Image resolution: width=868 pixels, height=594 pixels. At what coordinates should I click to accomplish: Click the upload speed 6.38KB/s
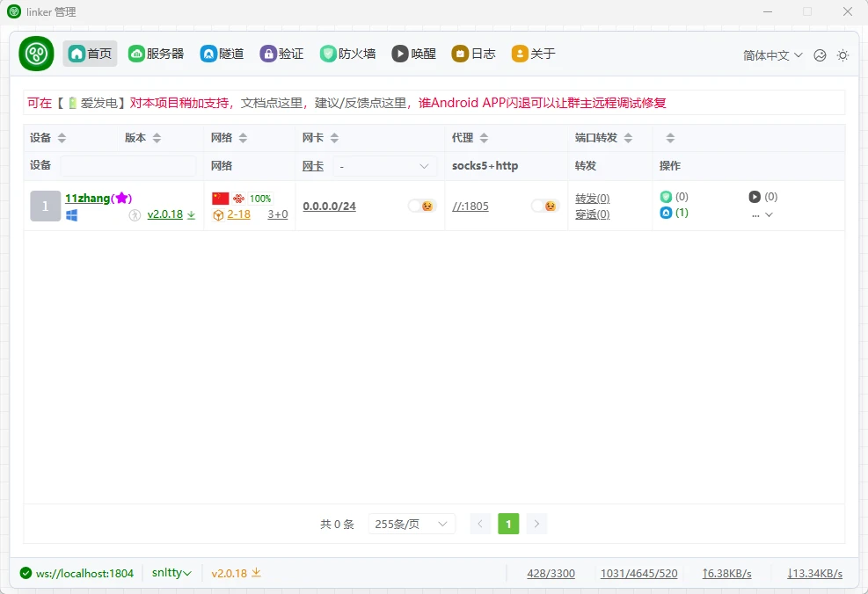(x=726, y=574)
